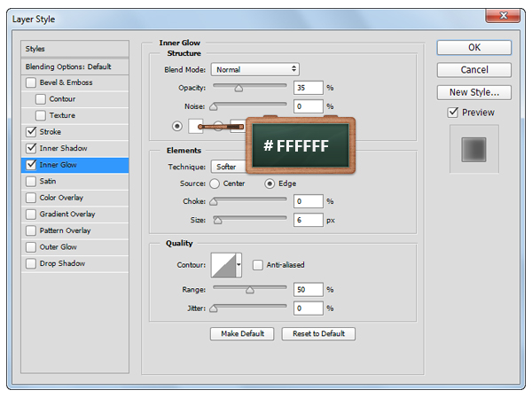Click the style preview thumbnail
532x398 pixels.
474,149
